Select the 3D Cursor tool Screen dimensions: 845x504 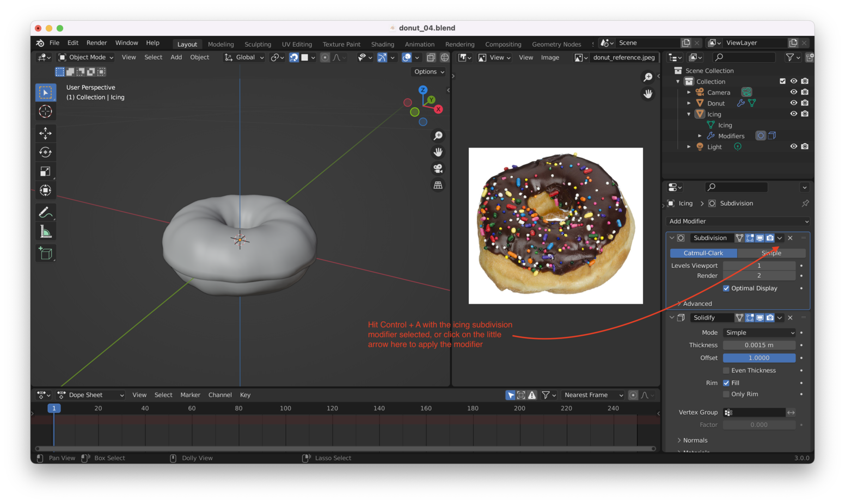point(46,112)
